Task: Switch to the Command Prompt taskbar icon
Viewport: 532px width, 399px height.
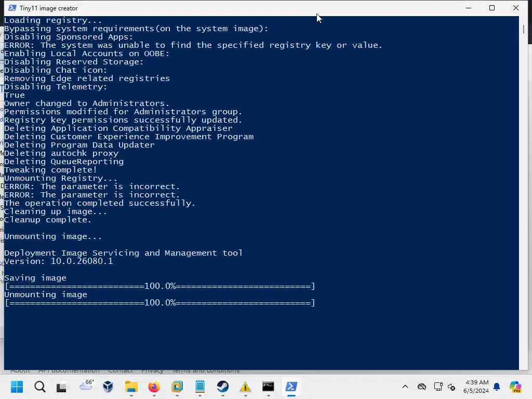Action: pos(268,387)
